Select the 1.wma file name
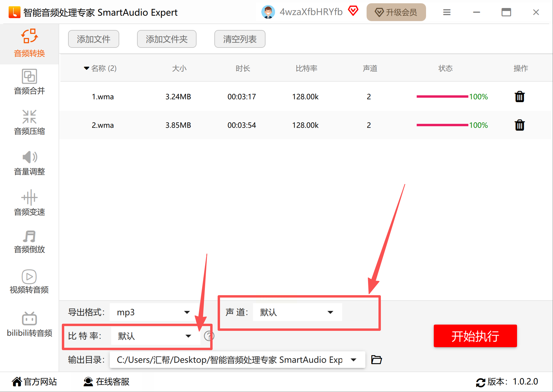The image size is (553, 392). click(103, 97)
